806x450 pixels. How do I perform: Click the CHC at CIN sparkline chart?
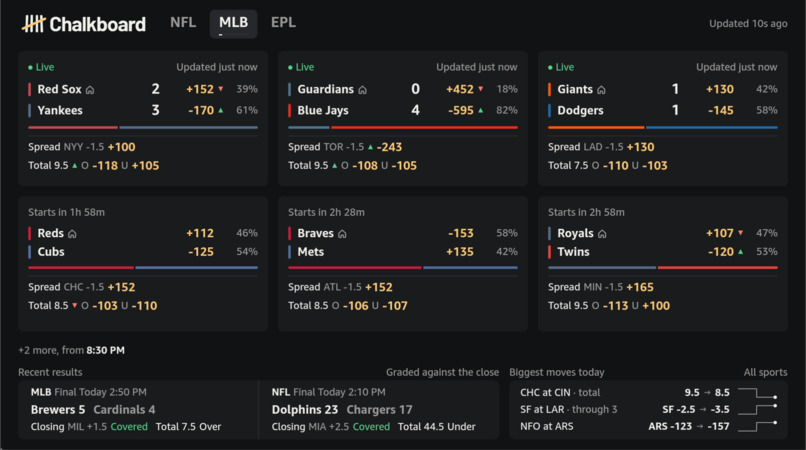click(x=758, y=393)
